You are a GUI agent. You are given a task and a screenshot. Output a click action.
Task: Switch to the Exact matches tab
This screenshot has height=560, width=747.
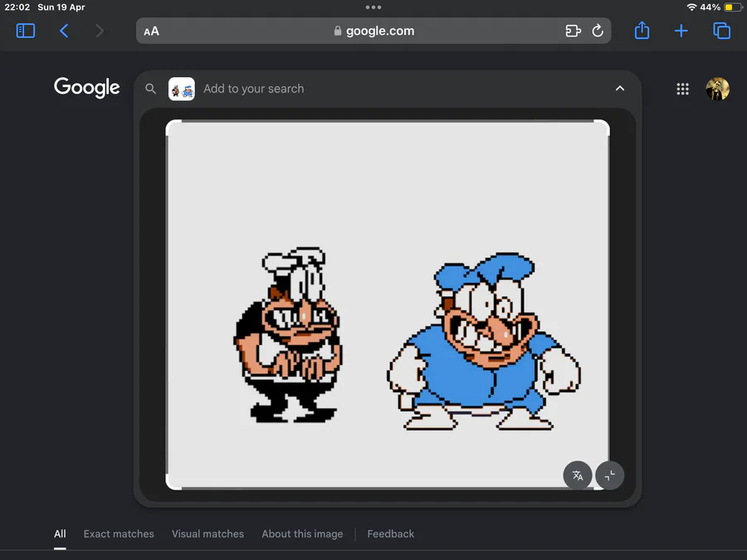(x=119, y=533)
